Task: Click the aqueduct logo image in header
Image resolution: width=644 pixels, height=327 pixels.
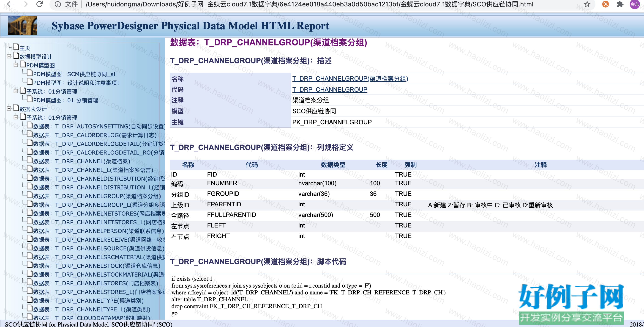Action: tap(22, 25)
